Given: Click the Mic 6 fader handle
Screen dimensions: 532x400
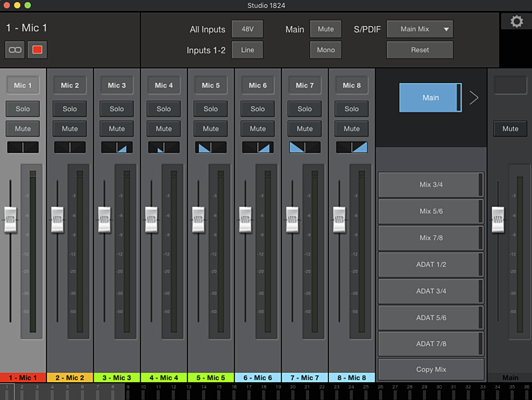Looking at the screenshot, I should [x=245, y=220].
